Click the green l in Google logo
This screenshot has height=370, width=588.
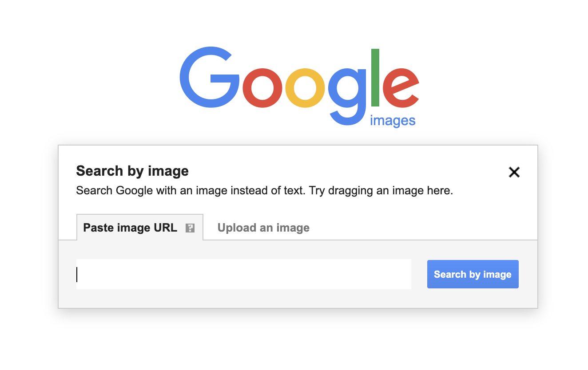click(x=375, y=78)
